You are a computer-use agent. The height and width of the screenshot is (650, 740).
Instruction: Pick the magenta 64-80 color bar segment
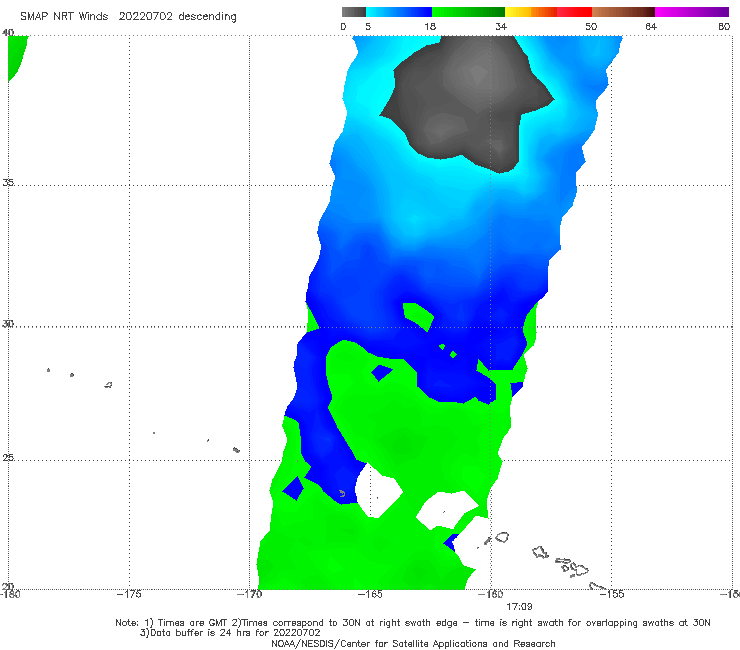692,12
